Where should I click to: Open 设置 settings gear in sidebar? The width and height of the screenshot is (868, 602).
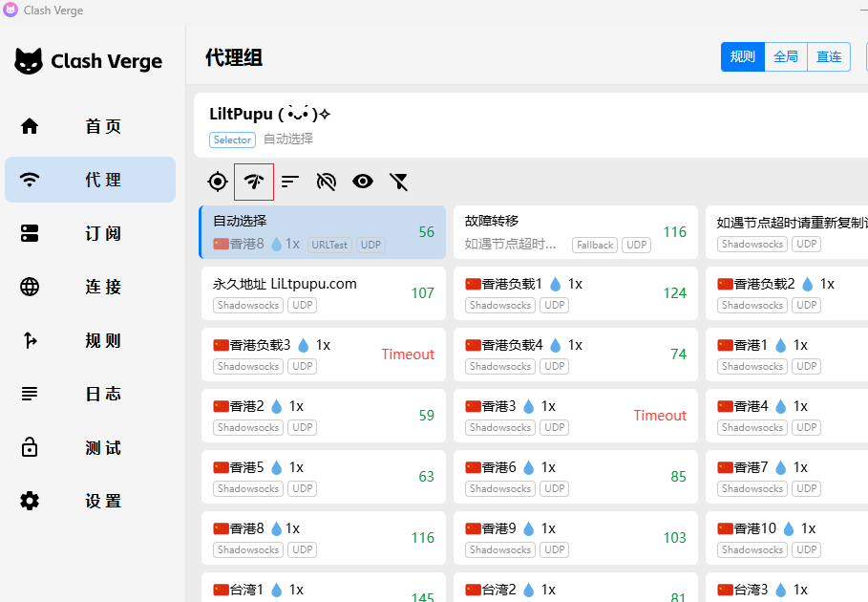pos(91,501)
